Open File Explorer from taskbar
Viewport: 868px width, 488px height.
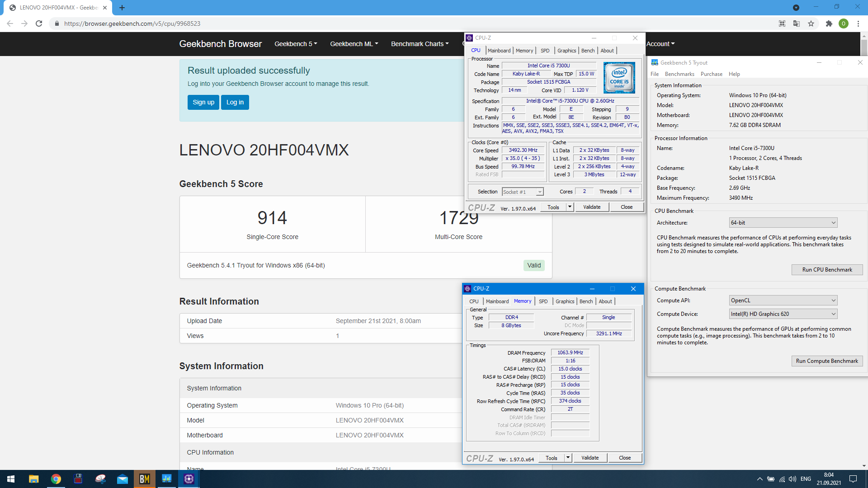click(x=34, y=479)
